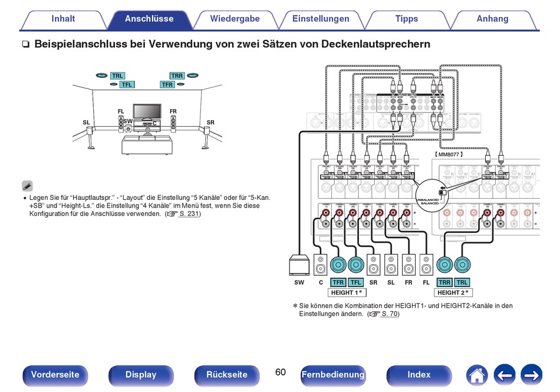Click the pencil note icon

point(27,186)
